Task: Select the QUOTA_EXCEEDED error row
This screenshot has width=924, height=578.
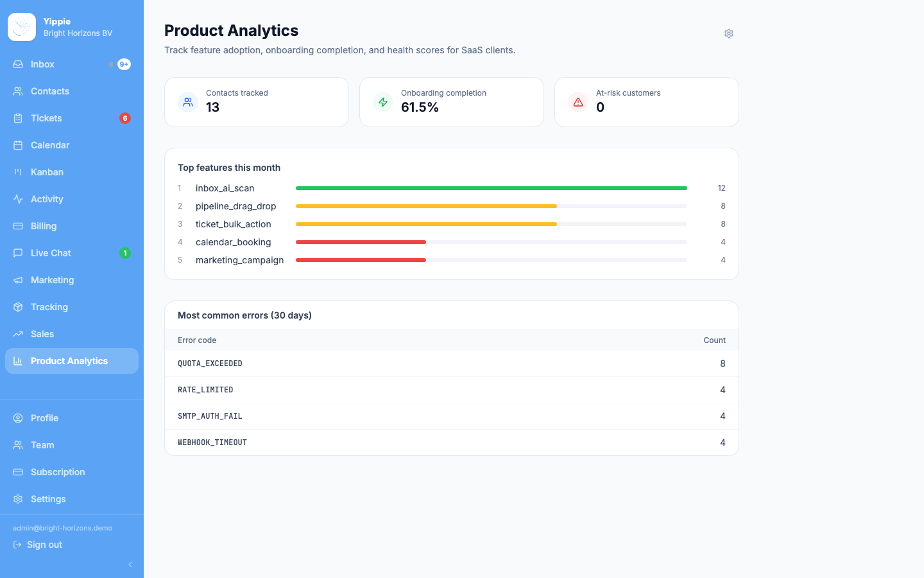Action: [452, 363]
